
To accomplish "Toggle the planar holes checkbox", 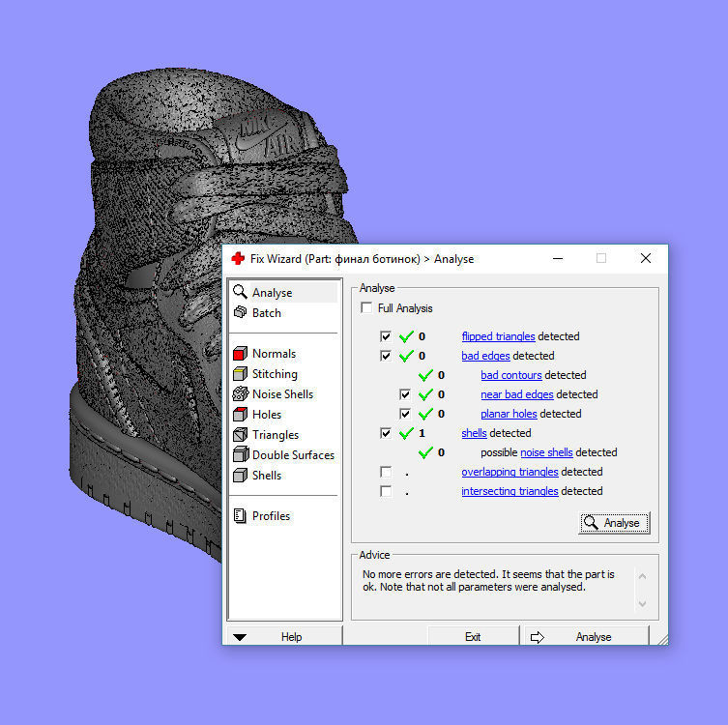I will tap(405, 414).
